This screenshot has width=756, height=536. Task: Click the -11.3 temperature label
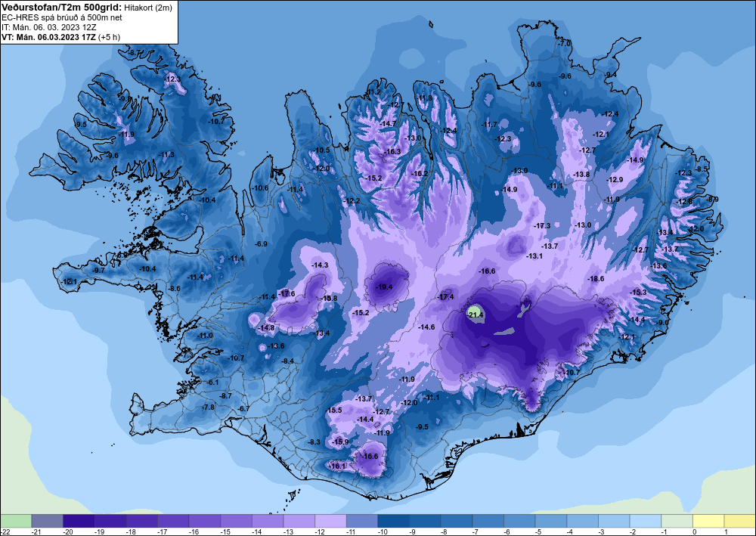point(167,155)
